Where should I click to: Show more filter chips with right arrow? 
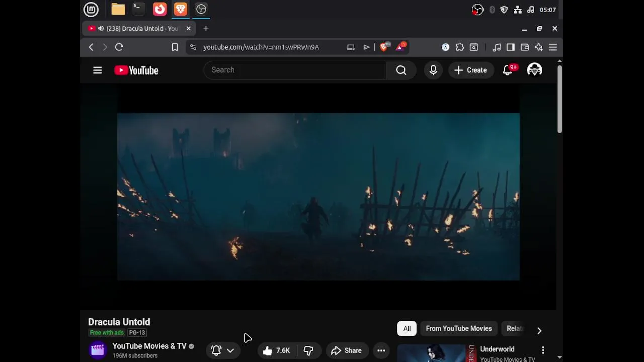pos(539,330)
